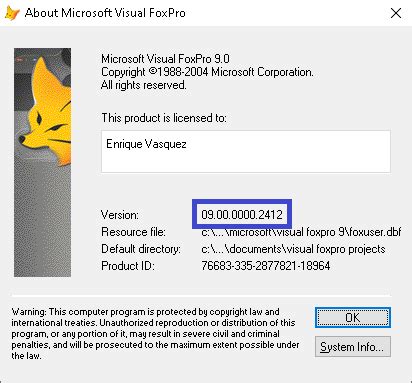Click the fox artwork image panel
Viewport: 412px width, 383px height.
coord(42,162)
